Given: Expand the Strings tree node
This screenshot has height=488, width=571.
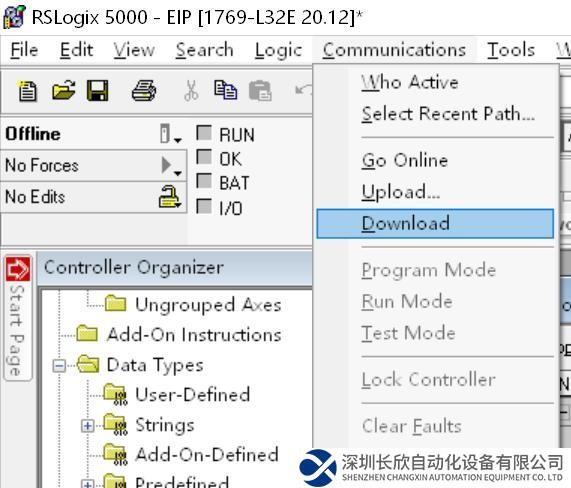Looking at the screenshot, I should pyautogui.click(x=87, y=426).
